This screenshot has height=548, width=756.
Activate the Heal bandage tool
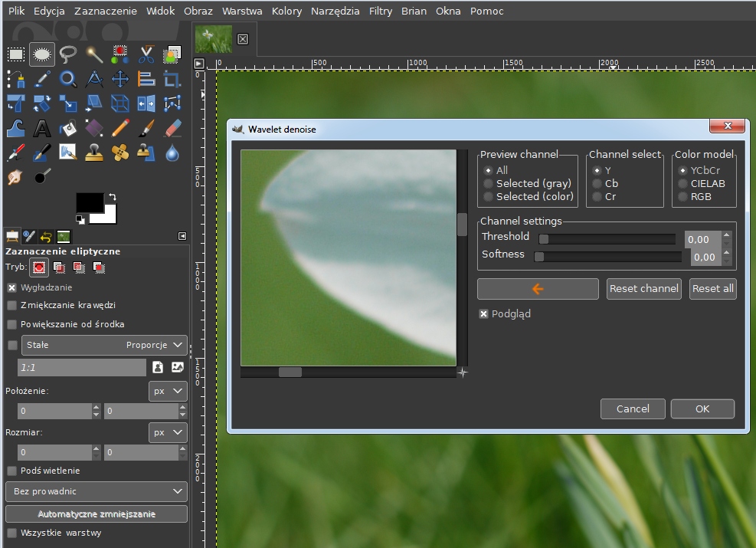(120, 153)
